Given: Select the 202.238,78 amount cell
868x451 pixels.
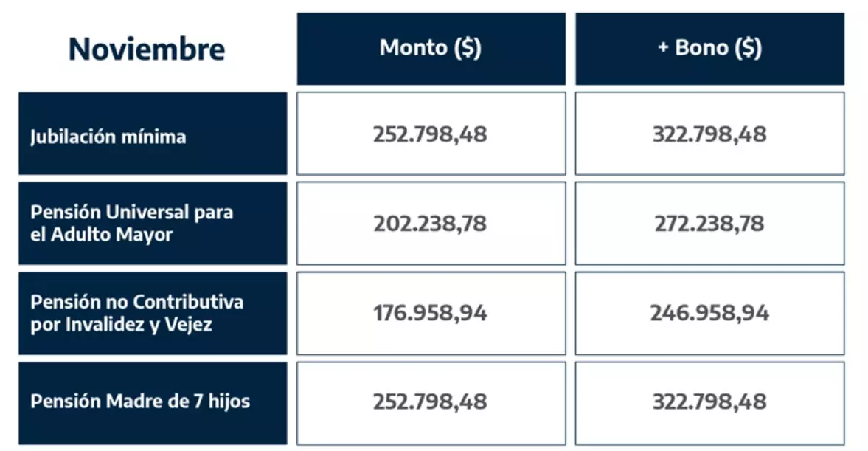Looking at the screenshot, I should pos(431,224).
